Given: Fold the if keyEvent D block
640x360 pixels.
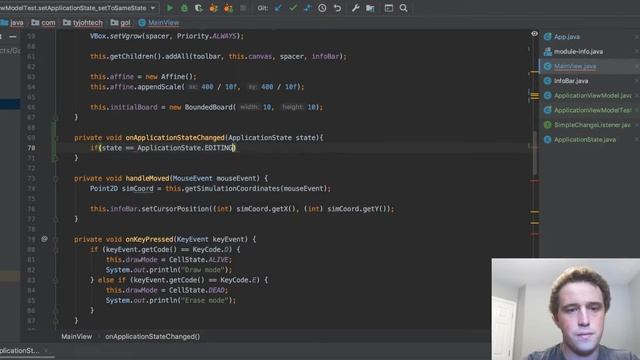Looking at the screenshot, I should pos(56,249).
